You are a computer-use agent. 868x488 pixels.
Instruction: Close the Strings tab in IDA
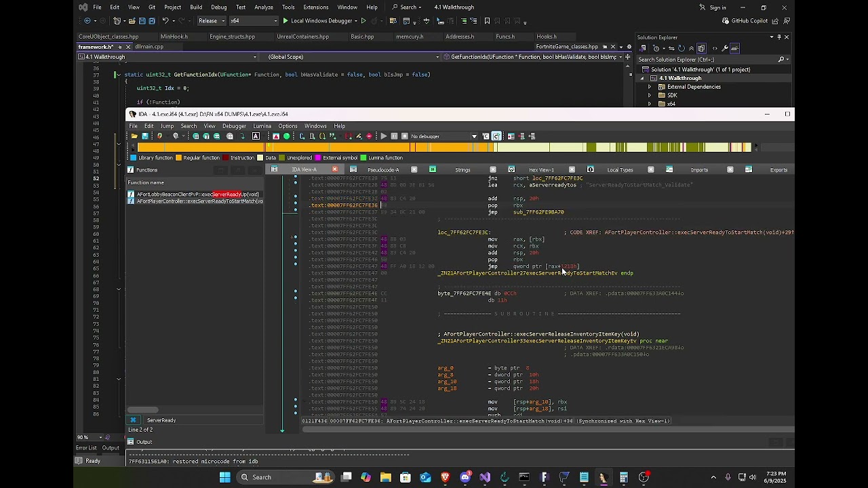(x=492, y=169)
